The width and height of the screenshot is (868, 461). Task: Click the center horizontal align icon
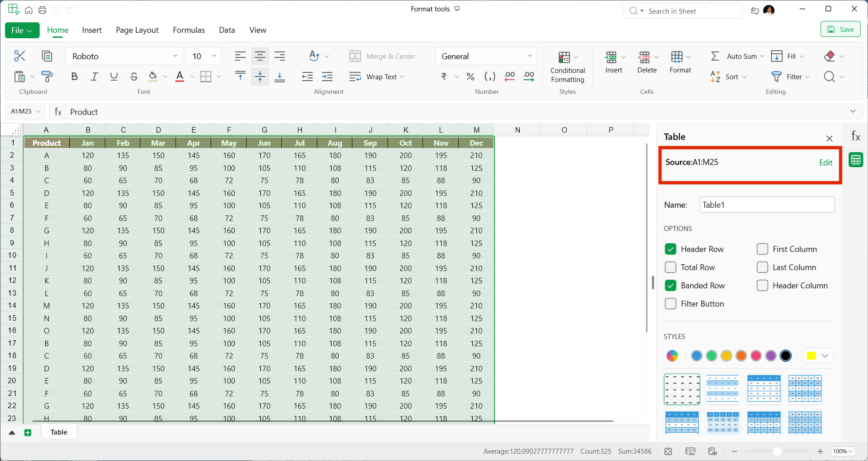pos(260,56)
